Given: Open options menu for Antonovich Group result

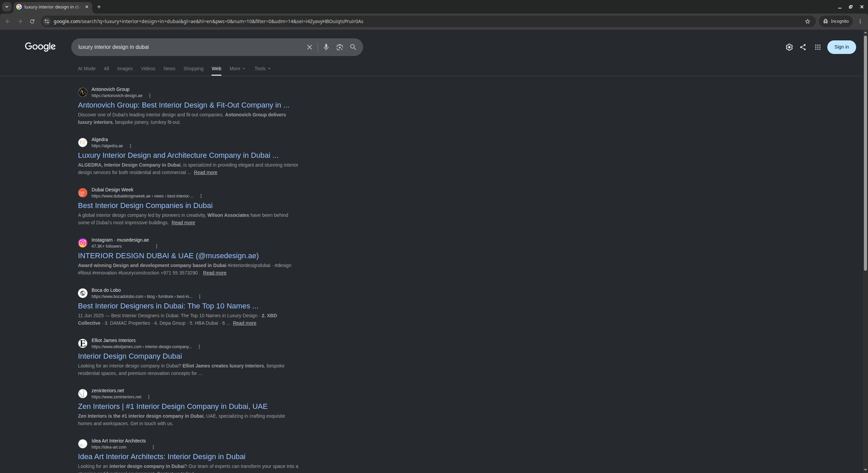Looking at the screenshot, I should (x=150, y=96).
